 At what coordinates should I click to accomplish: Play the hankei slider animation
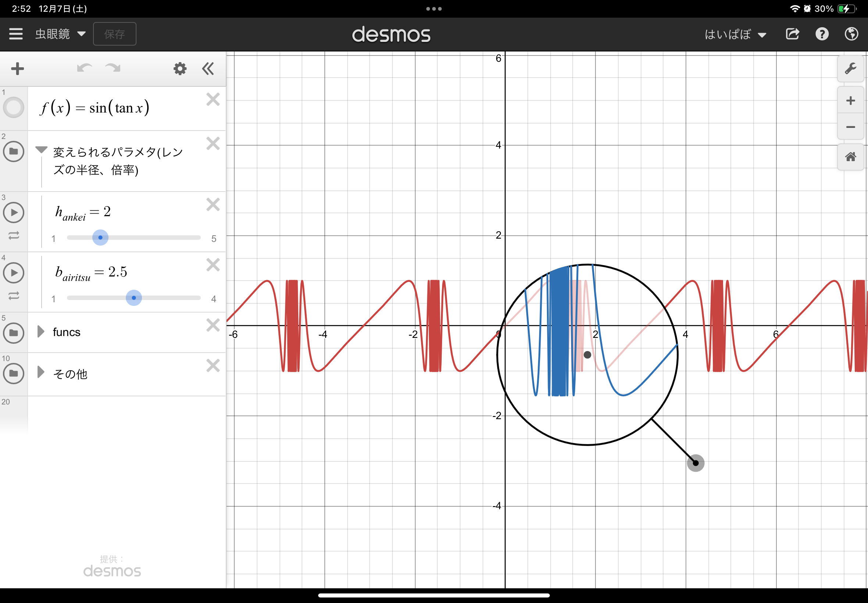14,212
